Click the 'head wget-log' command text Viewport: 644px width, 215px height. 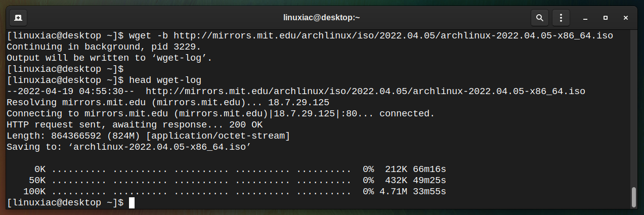165,80
